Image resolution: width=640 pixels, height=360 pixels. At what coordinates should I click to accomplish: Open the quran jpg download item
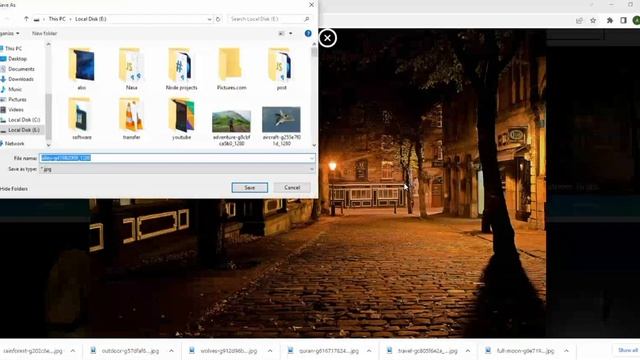click(323, 351)
